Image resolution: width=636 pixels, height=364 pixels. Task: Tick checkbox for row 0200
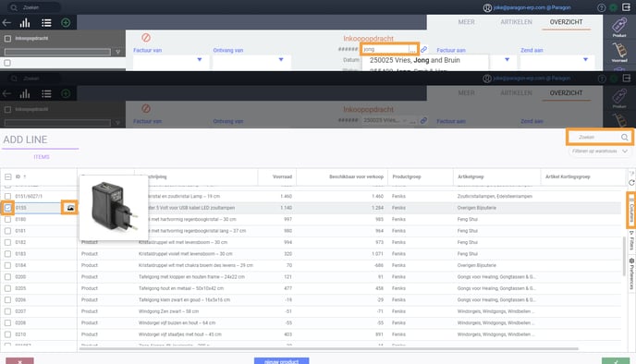coord(7,277)
